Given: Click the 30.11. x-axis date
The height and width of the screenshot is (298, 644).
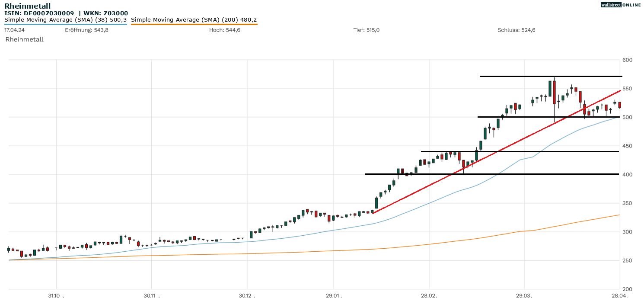Looking at the screenshot, I should [152, 295].
